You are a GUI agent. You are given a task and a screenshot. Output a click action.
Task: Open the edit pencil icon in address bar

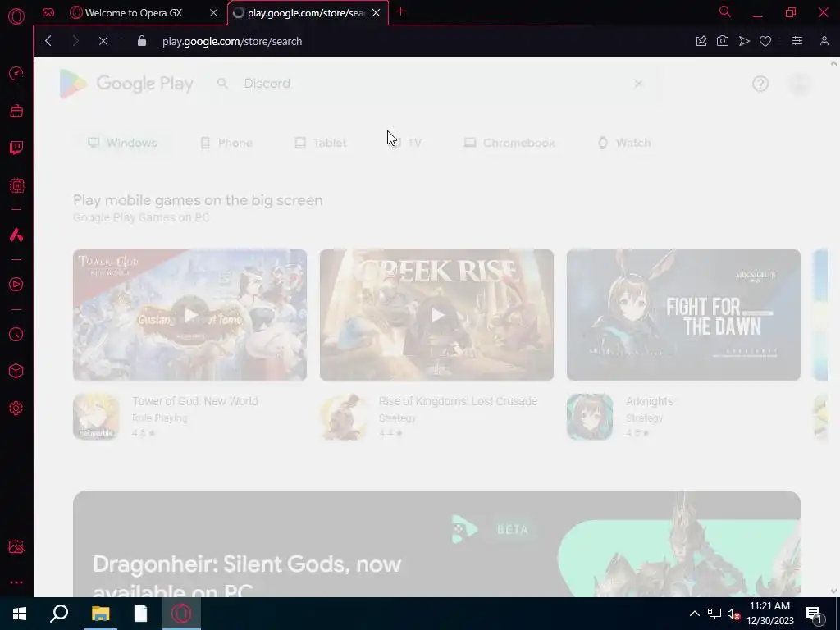701,41
